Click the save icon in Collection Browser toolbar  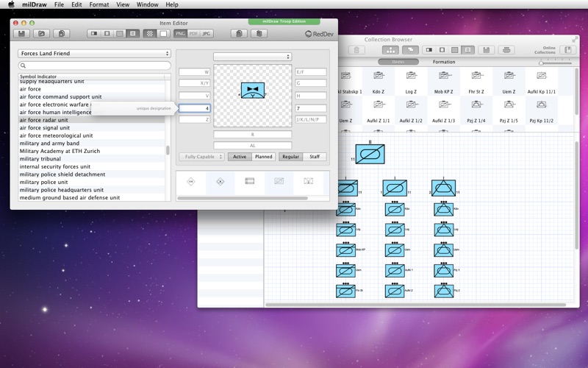pyautogui.click(x=486, y=50)
